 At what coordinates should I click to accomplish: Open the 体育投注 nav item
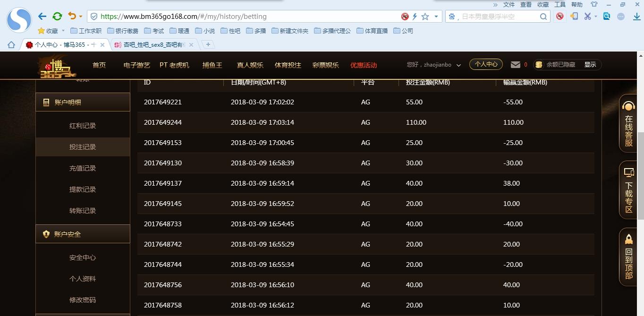point(288,65)
